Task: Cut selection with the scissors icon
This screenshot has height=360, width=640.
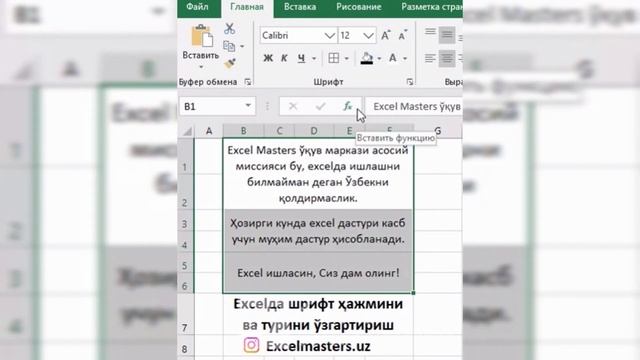Action: [x=229, y=28]
